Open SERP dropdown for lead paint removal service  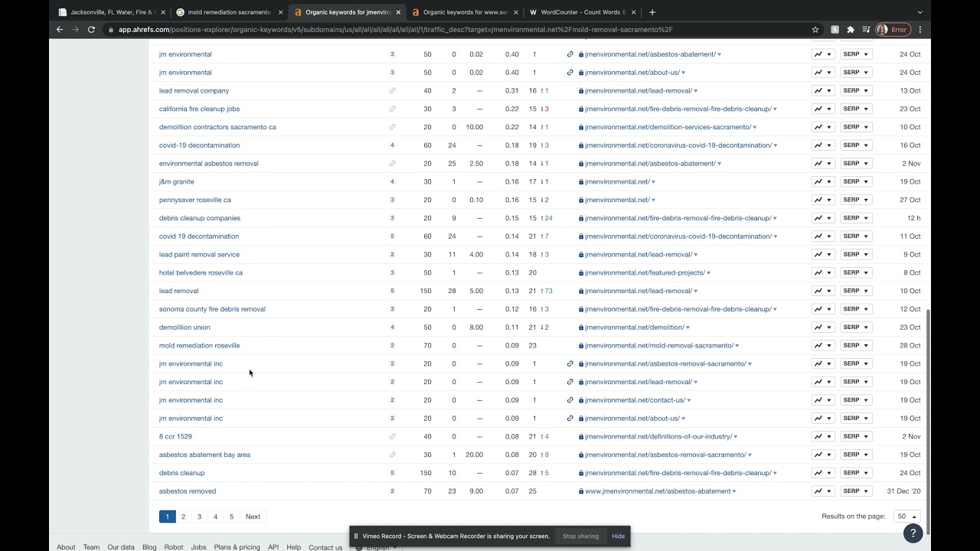[x=856, y=254]
